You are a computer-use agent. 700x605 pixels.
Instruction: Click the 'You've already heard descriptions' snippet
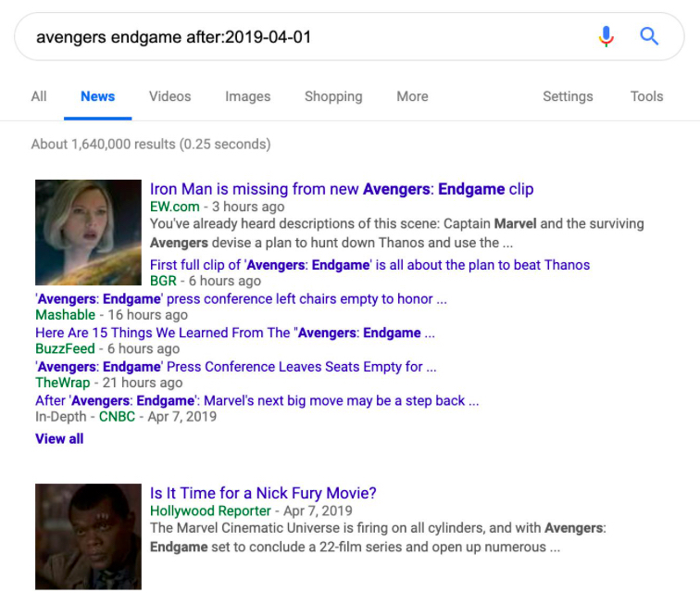[x=396, y=233]
